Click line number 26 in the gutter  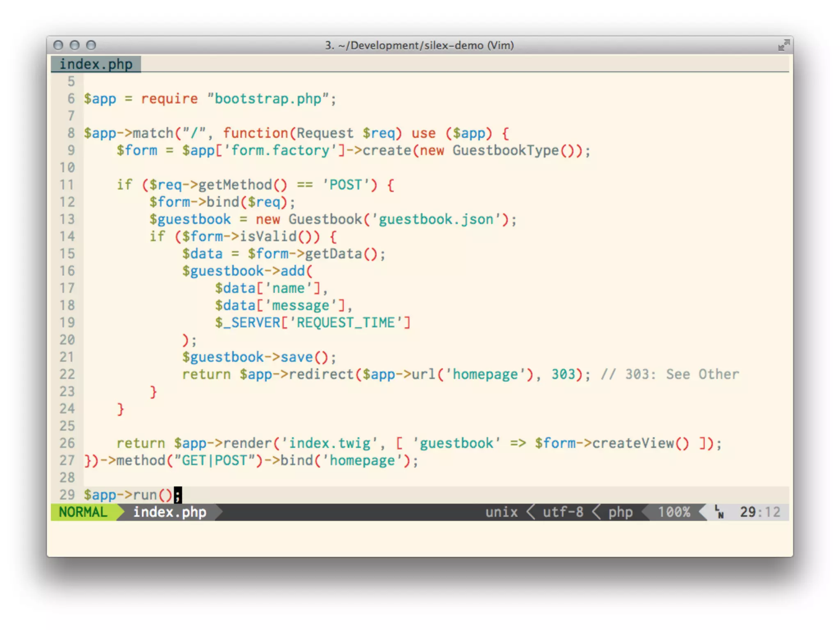[67, 443]
